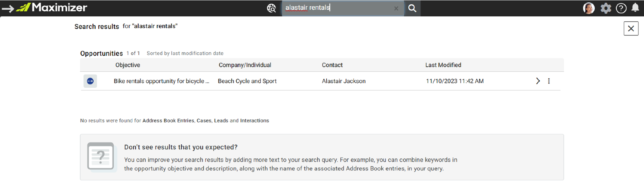Click the opportunity status icon in row
The width and height of the screenshot is (644, 188).
point(90,81)
